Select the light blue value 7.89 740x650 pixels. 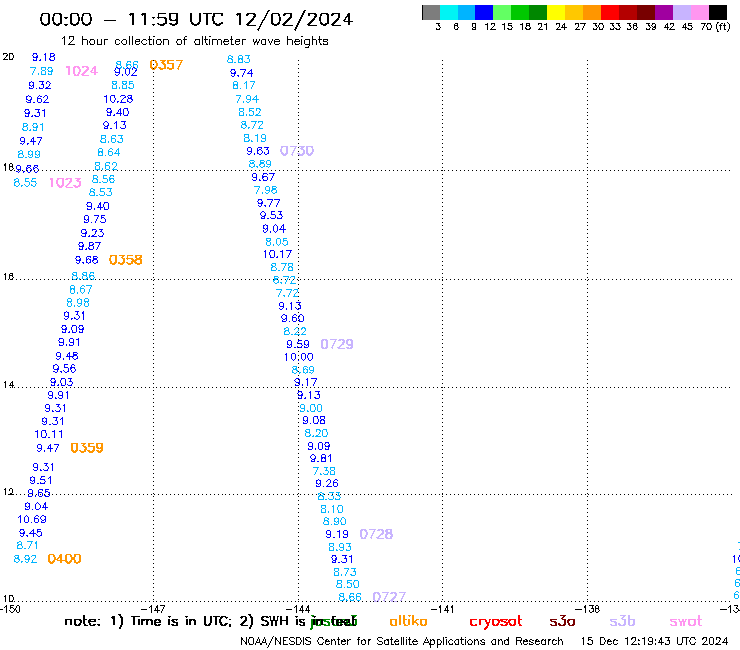click(42, 71)
